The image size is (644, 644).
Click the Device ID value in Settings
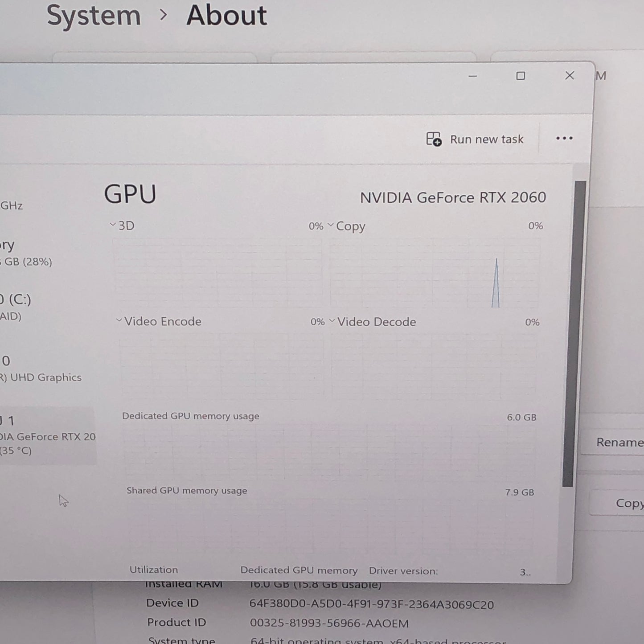[372, 604]
